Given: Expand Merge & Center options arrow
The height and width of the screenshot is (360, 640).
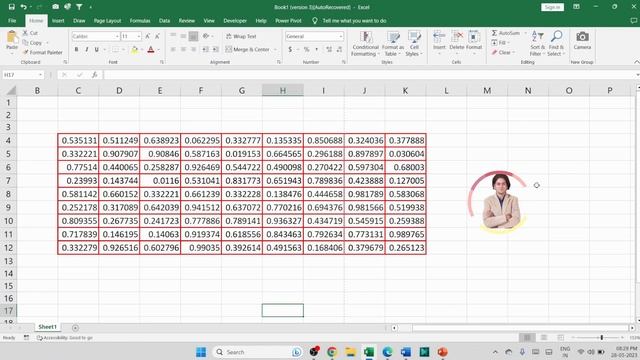Looking at the screenshot, I should click(275, 49).
